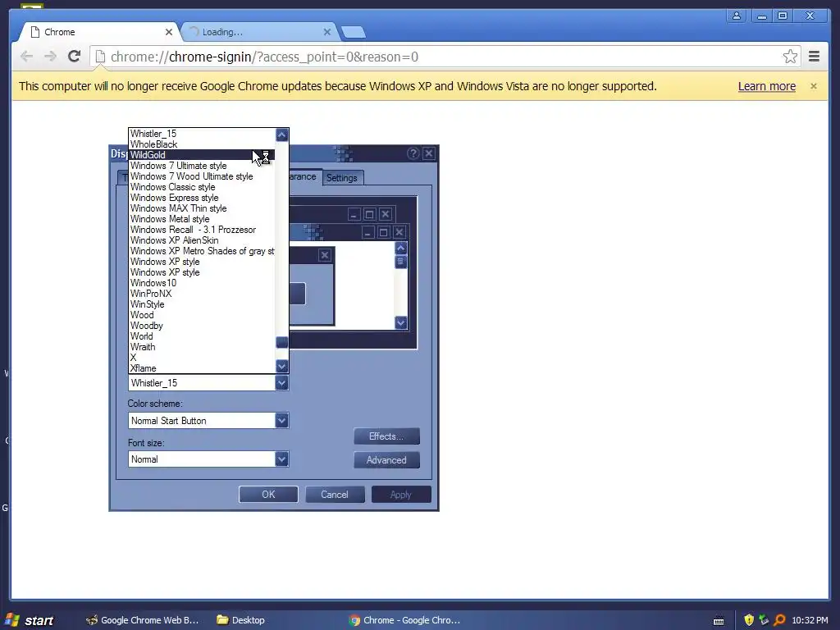Image resolution: width=840 pixels, height=630 pixels.
Task: Click the preview window scroll down arrow
Action: tap(400, 322)
